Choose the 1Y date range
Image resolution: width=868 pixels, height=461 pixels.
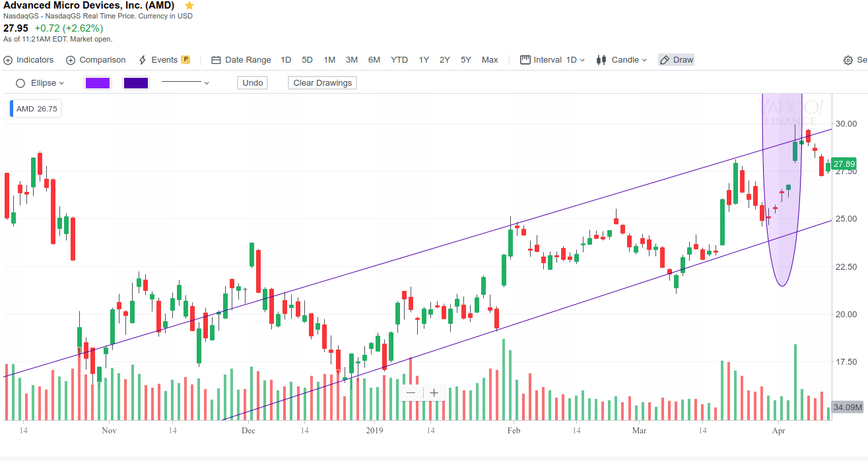coord(424,60)
